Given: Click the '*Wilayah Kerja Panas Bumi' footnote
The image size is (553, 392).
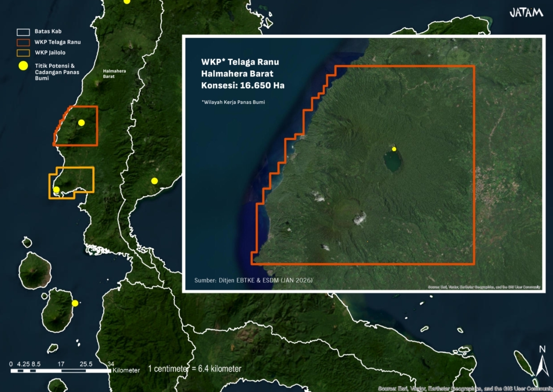Looking at the screenshot, I should point(233,102).
